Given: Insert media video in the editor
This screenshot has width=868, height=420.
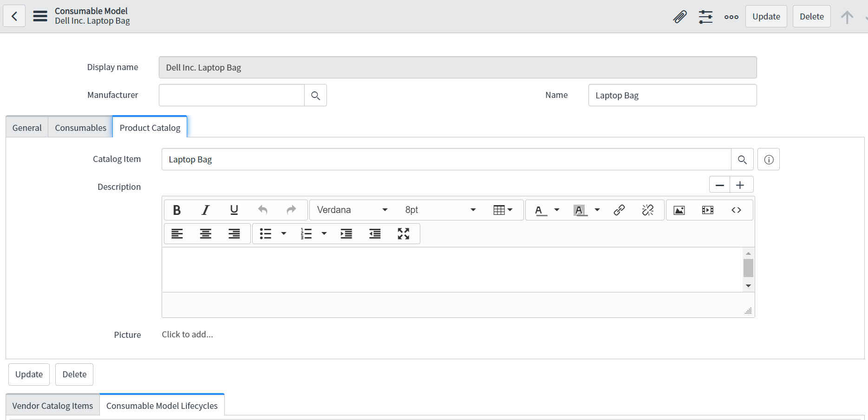Looking at the screenshot, I should point(708,210).
